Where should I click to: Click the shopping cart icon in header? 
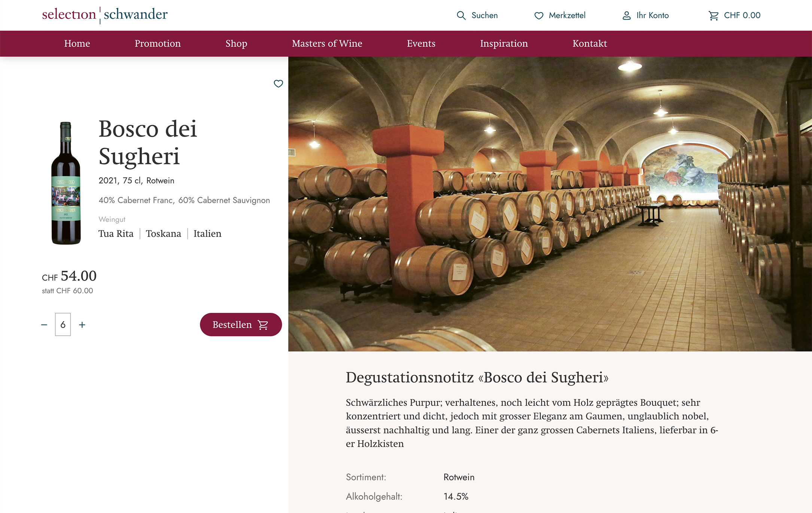[x=714, y=15]
